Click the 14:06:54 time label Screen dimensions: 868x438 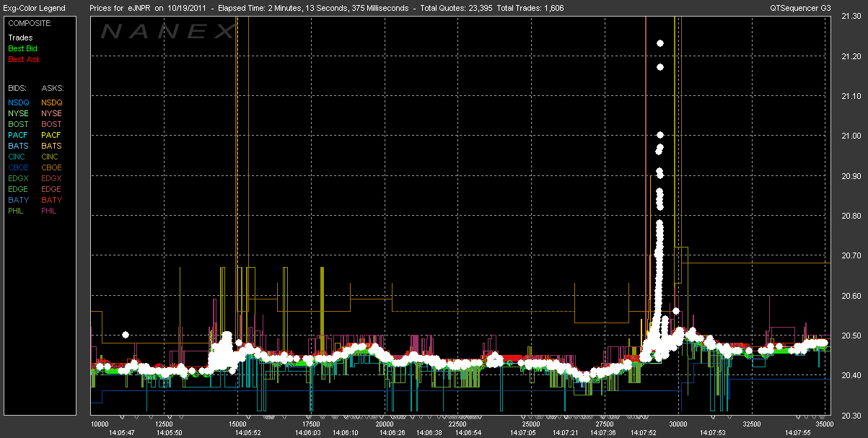468,433
